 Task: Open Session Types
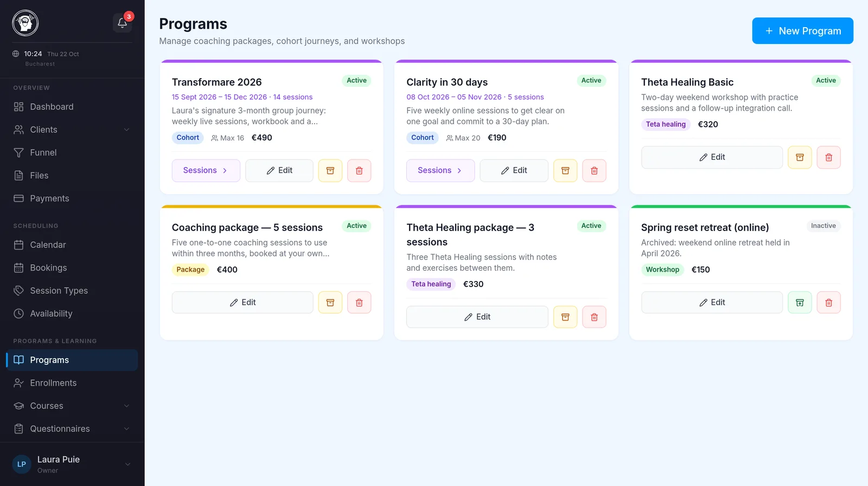click(x=72, y=291)
